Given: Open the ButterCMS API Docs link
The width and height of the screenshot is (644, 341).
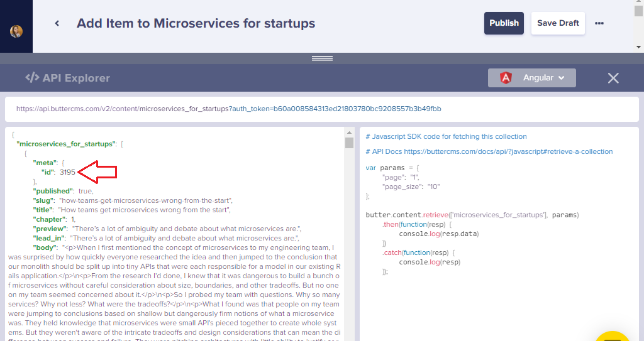Looking at the screenshot, I should tap(508, 151).
